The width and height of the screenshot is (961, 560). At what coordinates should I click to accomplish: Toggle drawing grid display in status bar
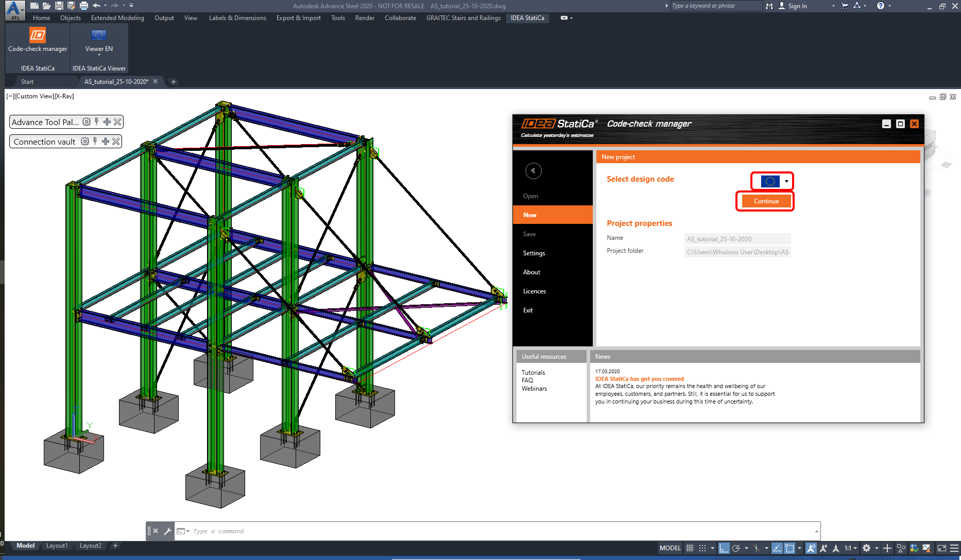coord(690,548)
